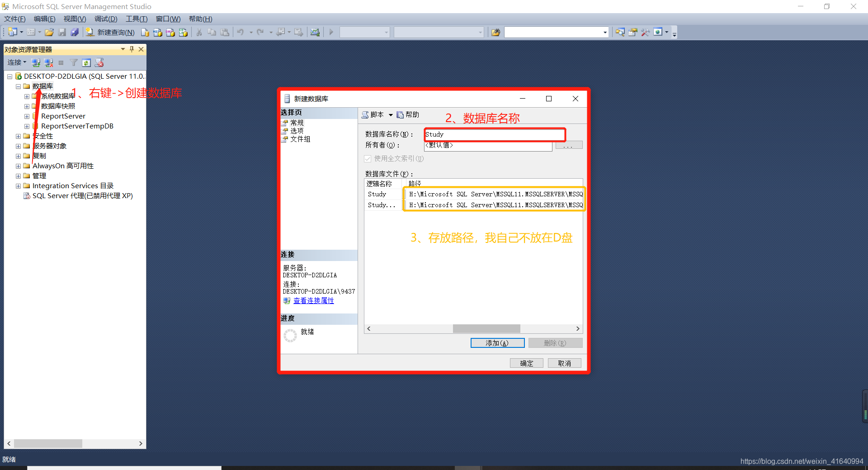The width and height of the screenshot is (868, 470).
Task: Expand the AlwaysOn 高可用性 folder
Action: tap(18, 166)
